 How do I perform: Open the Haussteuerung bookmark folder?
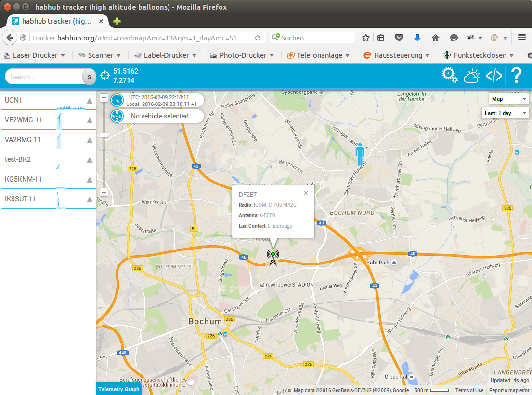click(396, 55)
